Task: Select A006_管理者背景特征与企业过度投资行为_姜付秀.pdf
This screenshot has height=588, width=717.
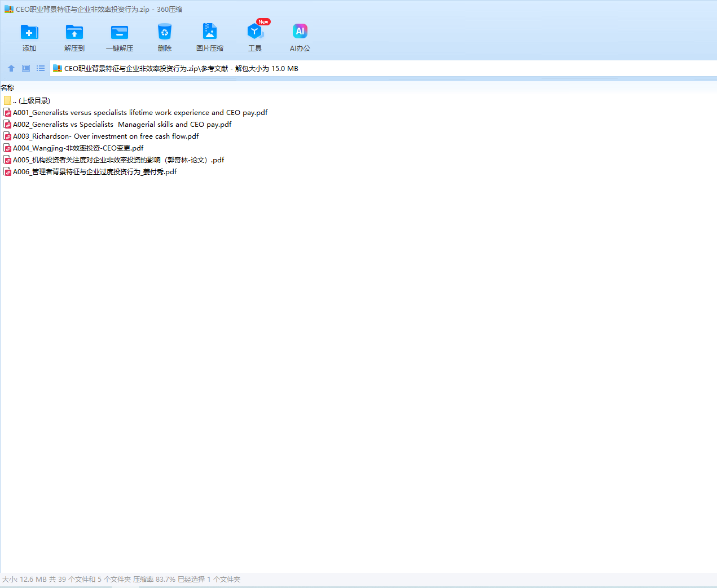Action: point(90,171)
